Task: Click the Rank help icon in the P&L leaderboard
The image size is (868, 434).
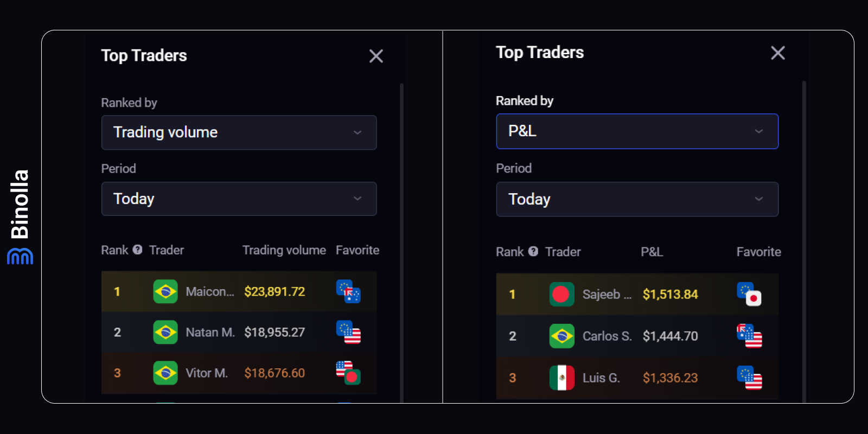Action: coord(533,252)
